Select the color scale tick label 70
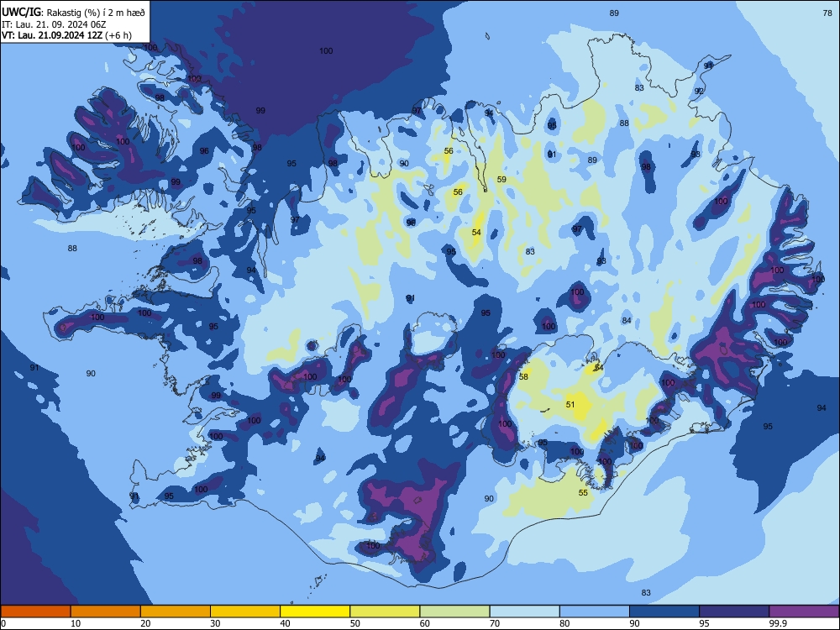Image resolution: width=840 pixels, height=630 pixels. click(x=495, y=623)
